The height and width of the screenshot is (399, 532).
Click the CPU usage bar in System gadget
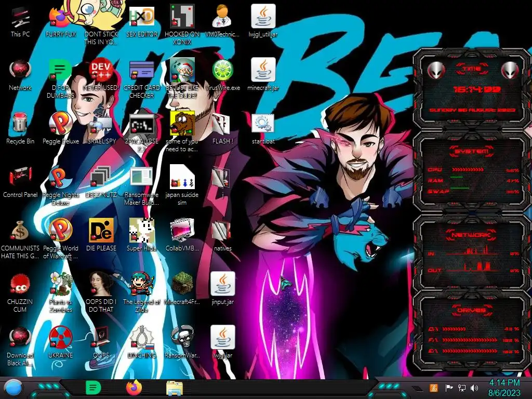pos(468,169)
